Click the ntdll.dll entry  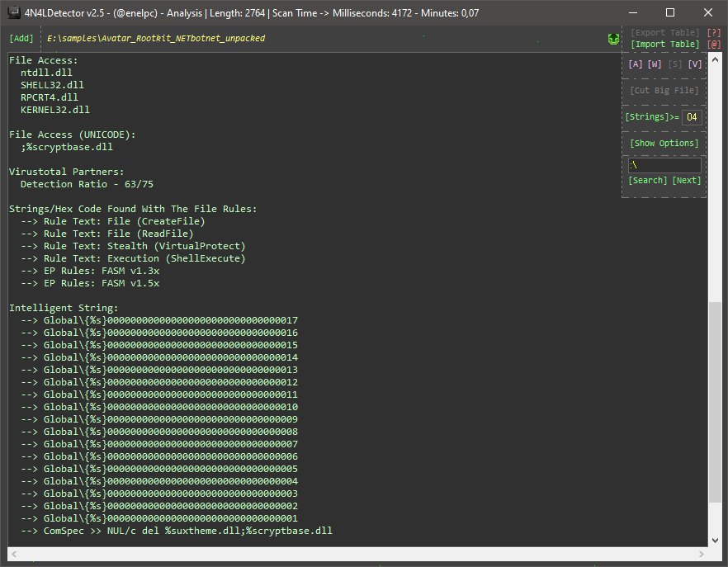pos(46,73)
